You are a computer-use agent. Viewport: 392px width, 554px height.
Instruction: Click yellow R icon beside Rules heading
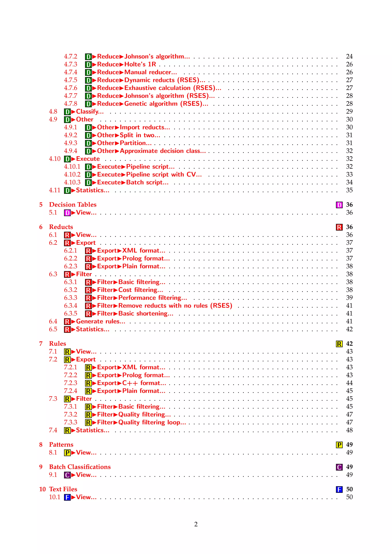coord(339,344)
